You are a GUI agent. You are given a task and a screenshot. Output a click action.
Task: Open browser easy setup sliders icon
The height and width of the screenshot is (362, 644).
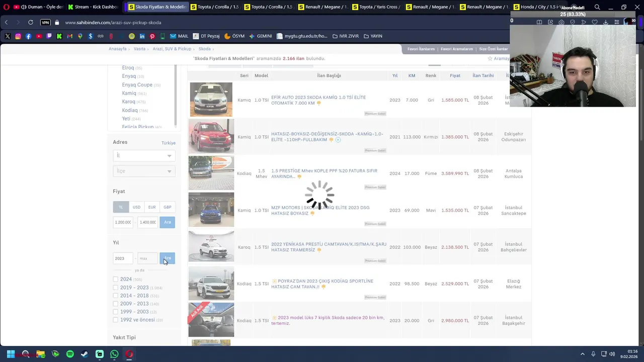(x=617, y=22)
